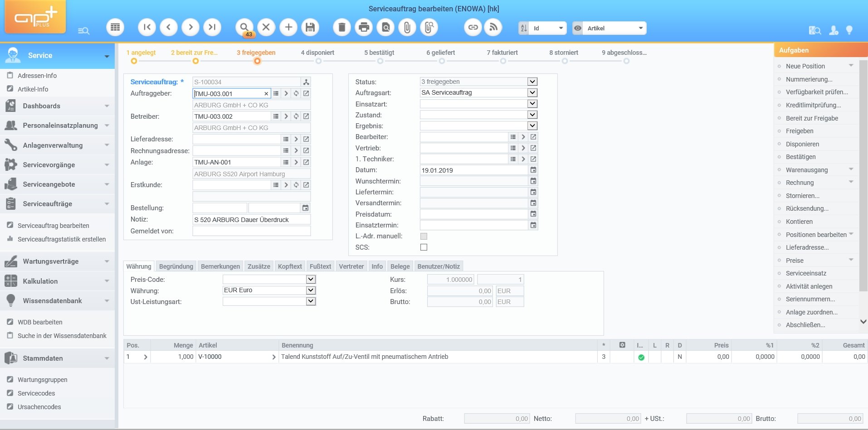Switch to the Bemerkungen tab
Image resolution: width=868 pixels, height=430 pixels.
tap(220, 266)
